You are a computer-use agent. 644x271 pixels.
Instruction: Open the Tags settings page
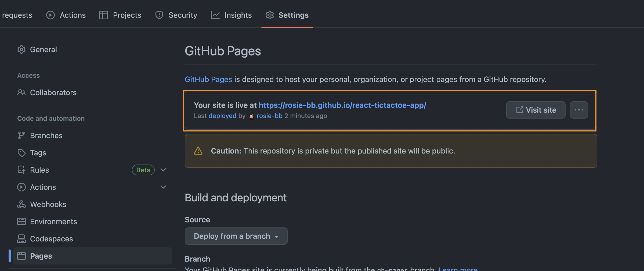point(92,153)
